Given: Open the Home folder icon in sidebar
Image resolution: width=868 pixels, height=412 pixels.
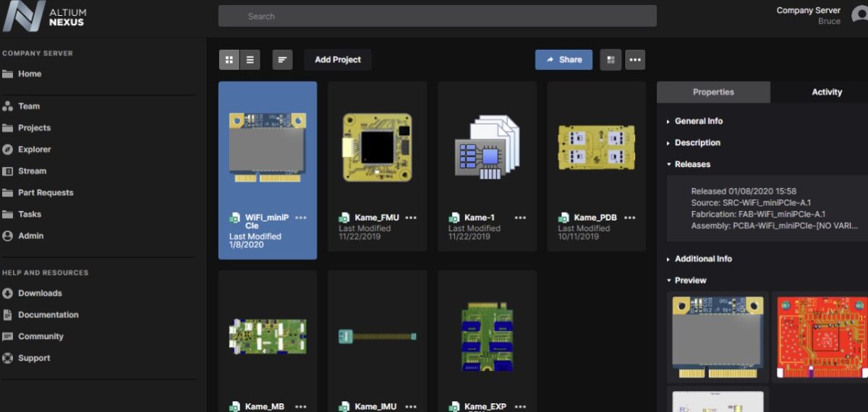Looking at the screenshot, I should tap(7, 74).
